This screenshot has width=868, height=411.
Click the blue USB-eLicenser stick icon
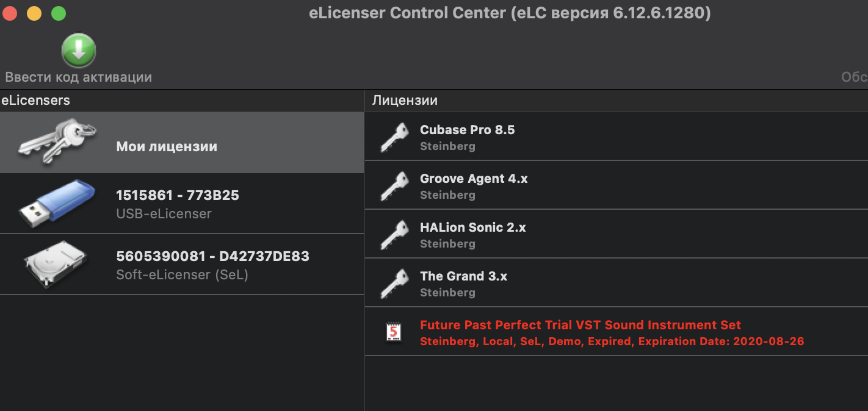point(57,202)
